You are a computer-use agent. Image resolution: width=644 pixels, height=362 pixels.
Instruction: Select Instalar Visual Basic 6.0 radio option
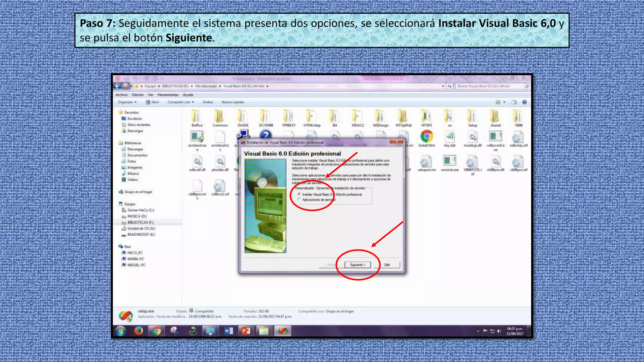[299, 194]
